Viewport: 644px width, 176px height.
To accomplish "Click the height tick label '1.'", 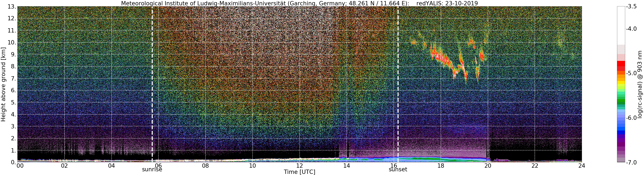I will 13,150.
